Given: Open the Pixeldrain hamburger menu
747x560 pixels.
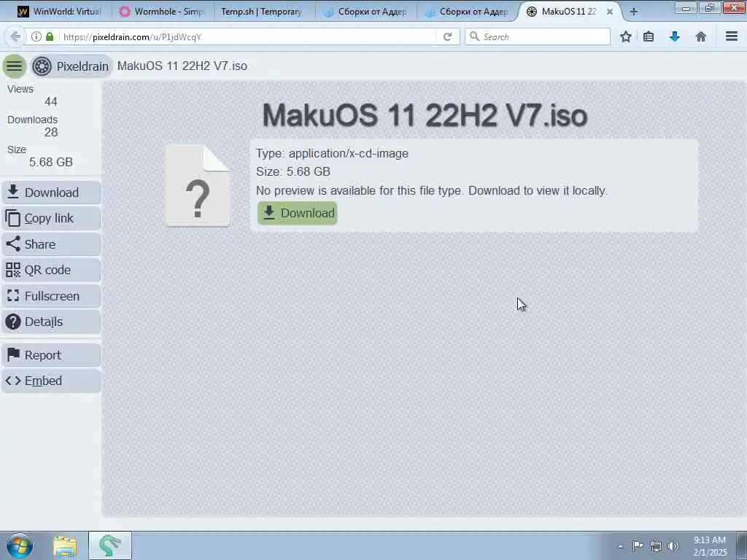Looking at the screenshot, I should (15, 66).
